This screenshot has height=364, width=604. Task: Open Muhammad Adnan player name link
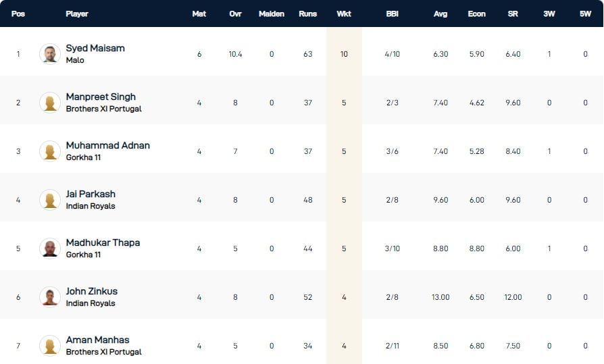107,146
